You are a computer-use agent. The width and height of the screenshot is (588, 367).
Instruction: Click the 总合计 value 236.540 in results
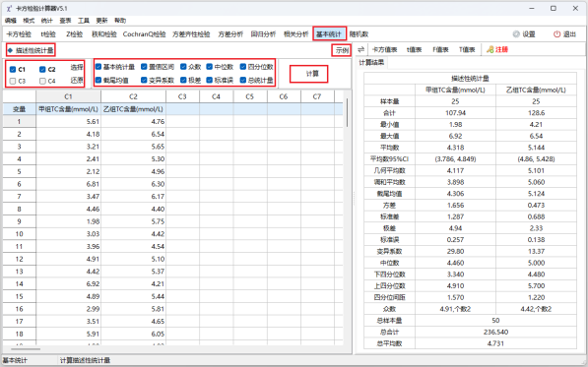[x=495, y=333]
